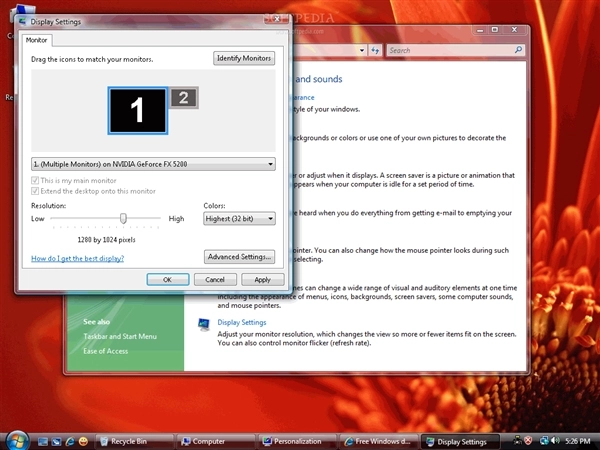The height and width of the screenshot is (450, 600).
Task: Toggle 'Extend the desktop onto this monitor'
Action: (x=36, y=190)
